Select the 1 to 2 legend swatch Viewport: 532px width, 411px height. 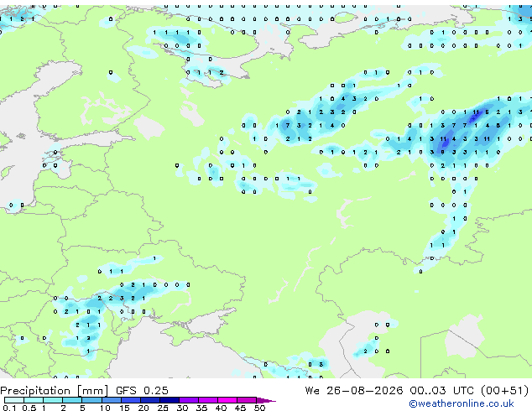tap(53, 400)
